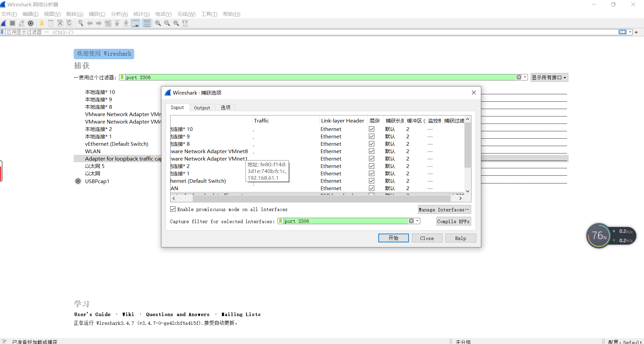Jump to last packet icon
Screen dimensions: 644x344
[126, 23]
